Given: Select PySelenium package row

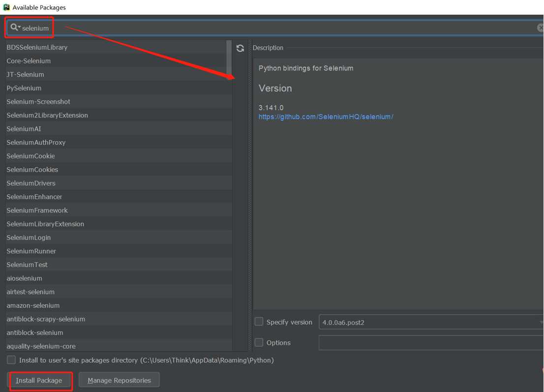Looking at the screenshot, I should click(x=119, y=88).
